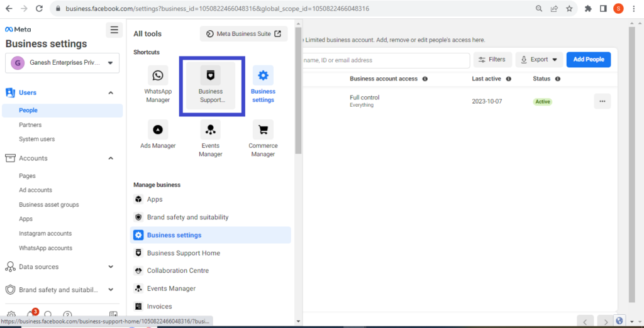Image resolution: width=644 pixels, height=328 pixels.
Task: Bookmark this page with the star
Action: [569, 8]
